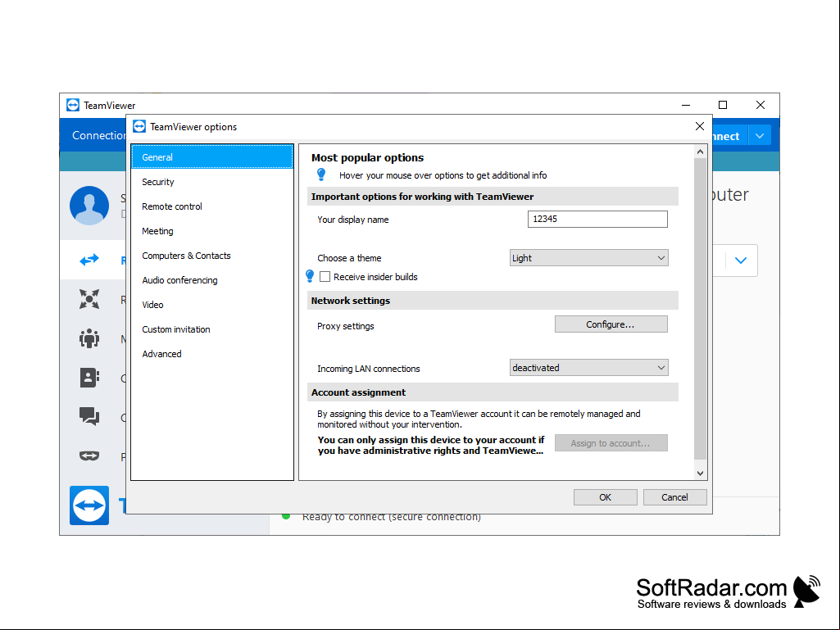Expand the Connect button dropdown arrow in main window
This screenshot has height=630, width=840.
point(760,136)
